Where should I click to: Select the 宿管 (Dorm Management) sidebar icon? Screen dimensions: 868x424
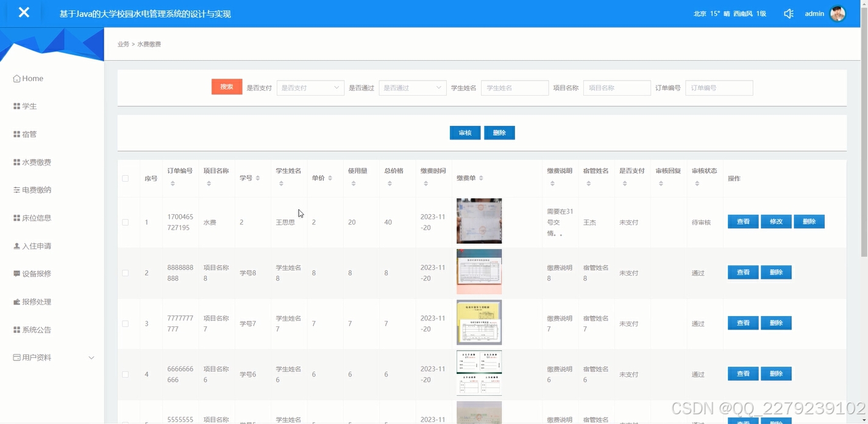[x=16, y=134]
